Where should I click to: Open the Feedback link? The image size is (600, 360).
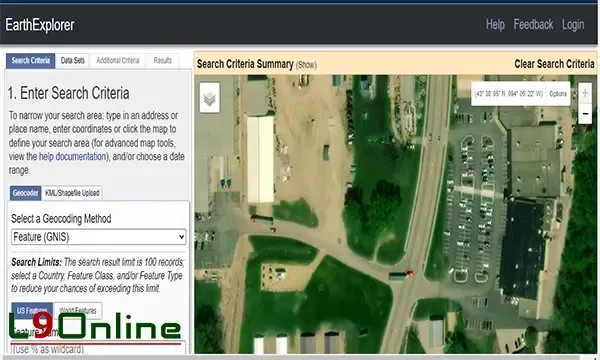coord(533,24)
